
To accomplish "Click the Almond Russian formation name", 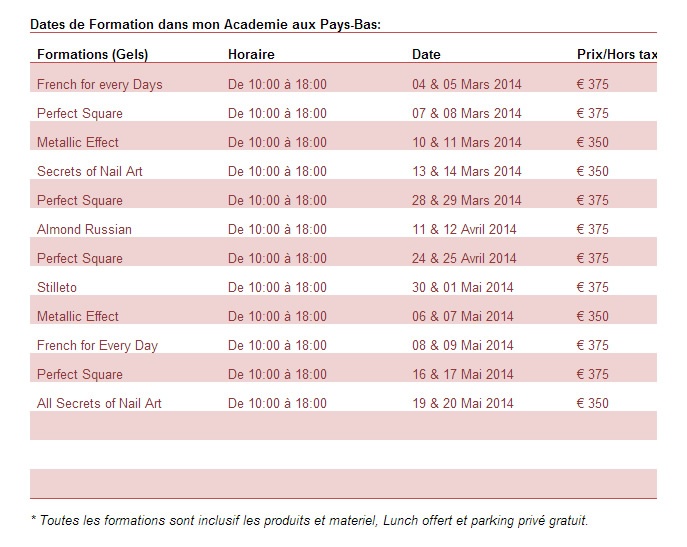I will pos(84,229).
